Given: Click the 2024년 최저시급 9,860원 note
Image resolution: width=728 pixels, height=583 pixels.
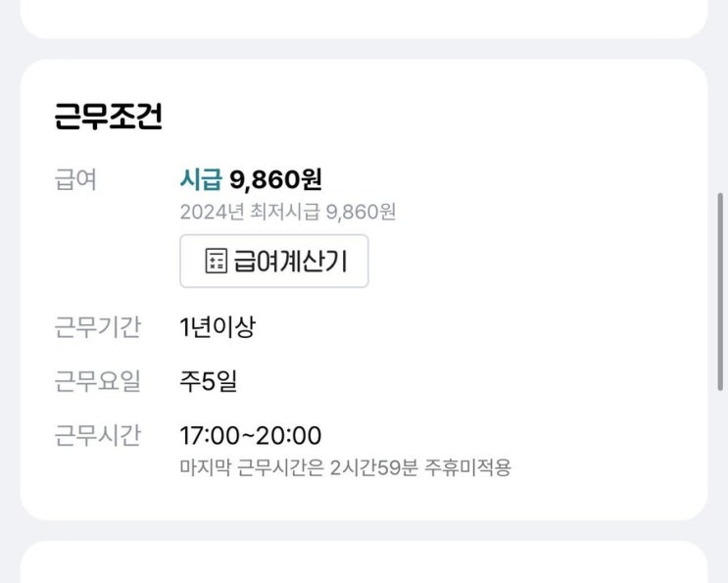Looking at the screenshot, I should pos(288,212).
